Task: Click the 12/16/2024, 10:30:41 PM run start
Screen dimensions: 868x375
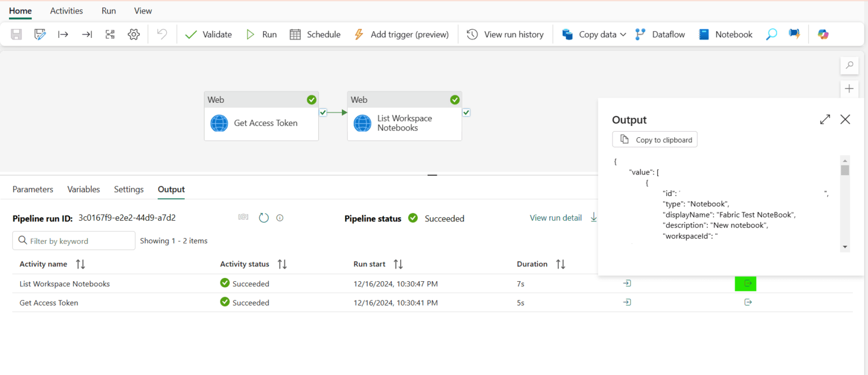Action: 396,303
